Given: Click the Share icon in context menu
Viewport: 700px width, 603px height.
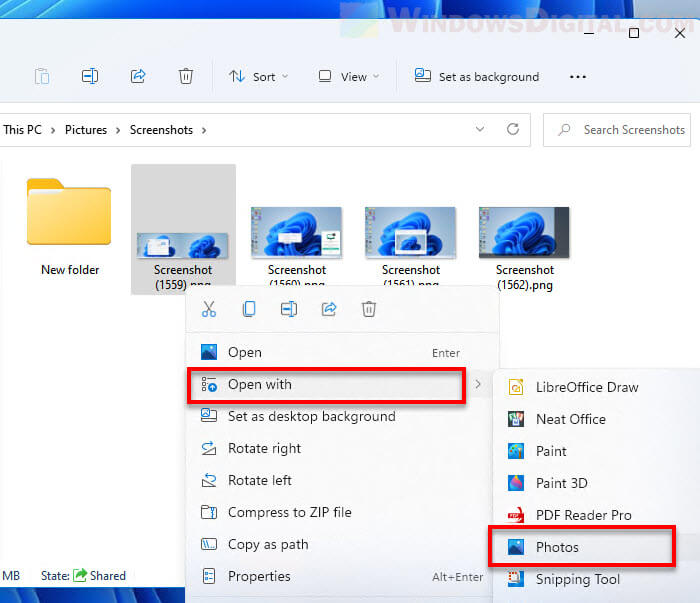Looking at the screenshot, I should [x=329, y=309].
